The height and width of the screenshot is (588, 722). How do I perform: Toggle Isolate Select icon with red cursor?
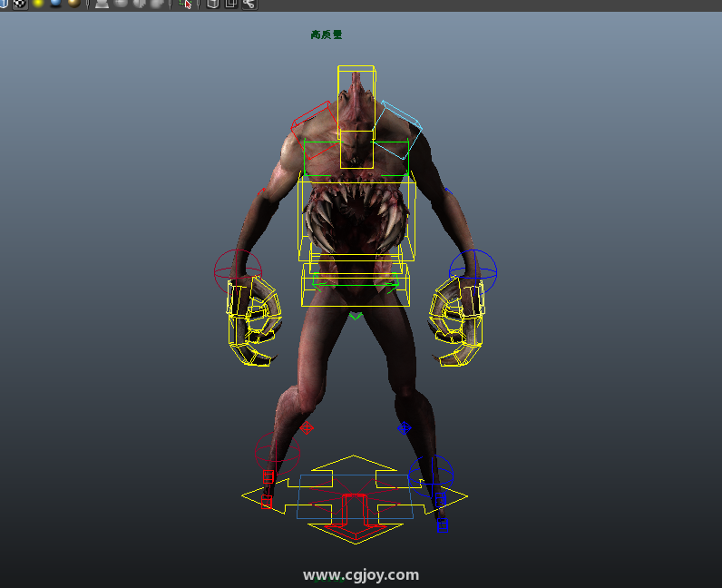pos(186,5)
